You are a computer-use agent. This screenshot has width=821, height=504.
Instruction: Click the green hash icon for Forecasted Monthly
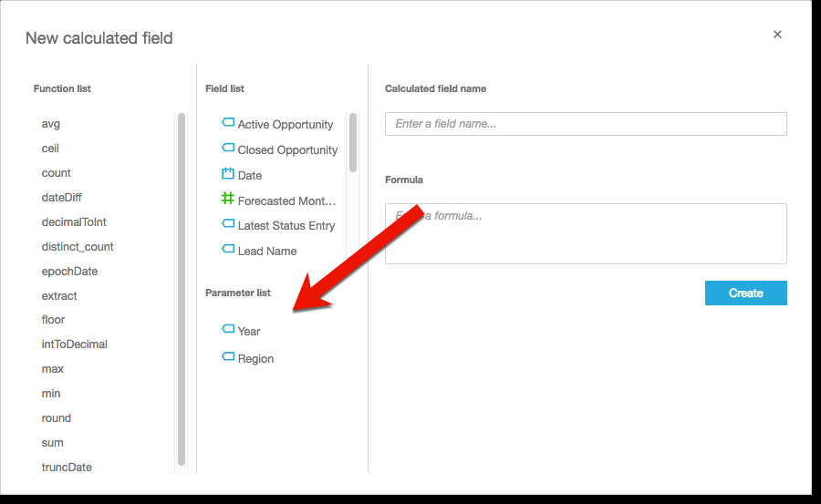point(228,199)
